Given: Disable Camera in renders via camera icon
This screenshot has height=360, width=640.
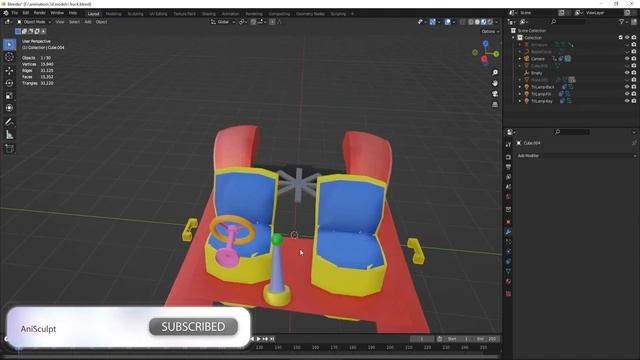Looking at the screenshot, I should click(634, 59).
